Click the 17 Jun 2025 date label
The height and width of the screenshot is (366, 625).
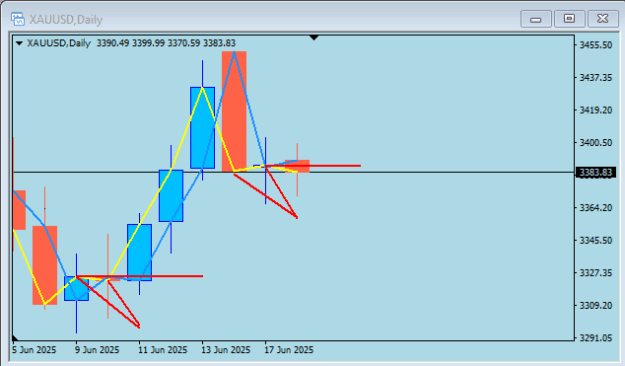click(289, 350)
